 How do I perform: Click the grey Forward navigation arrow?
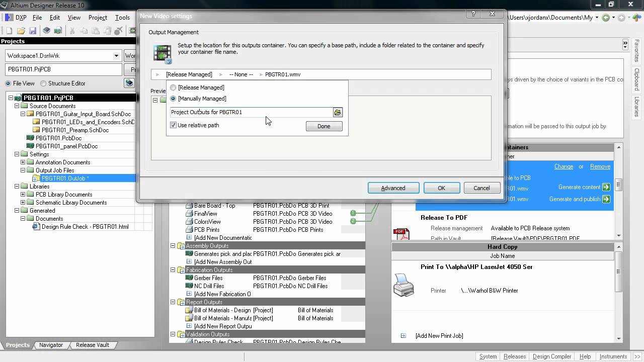(x=622, y=18)
